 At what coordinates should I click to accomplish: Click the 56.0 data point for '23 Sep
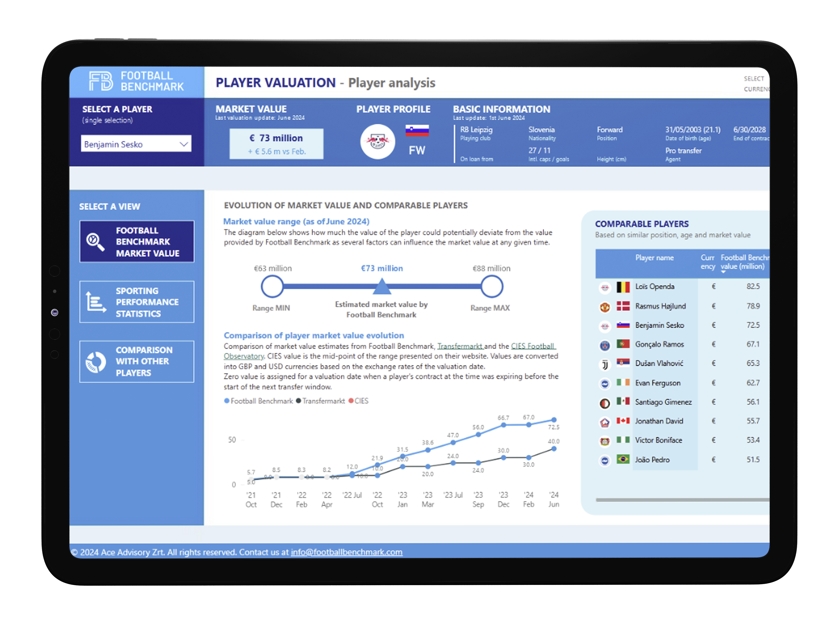(478, 435)
